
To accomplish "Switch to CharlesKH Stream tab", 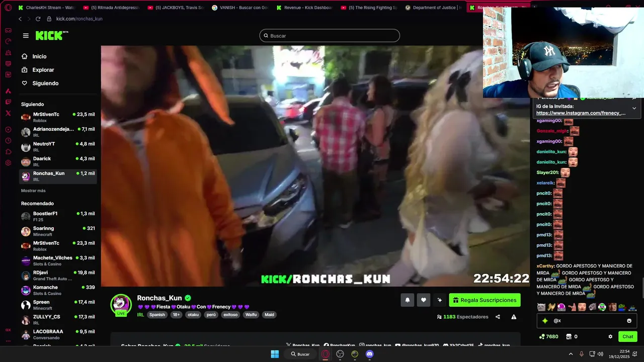I will click(46, 8).
